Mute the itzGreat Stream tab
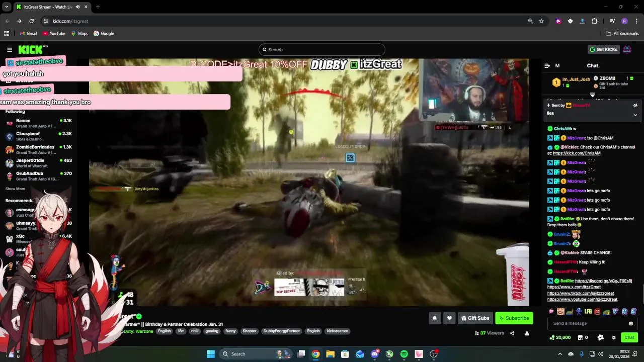The width and height of the screenshot is (644, 362). click(x=77, y=7)
